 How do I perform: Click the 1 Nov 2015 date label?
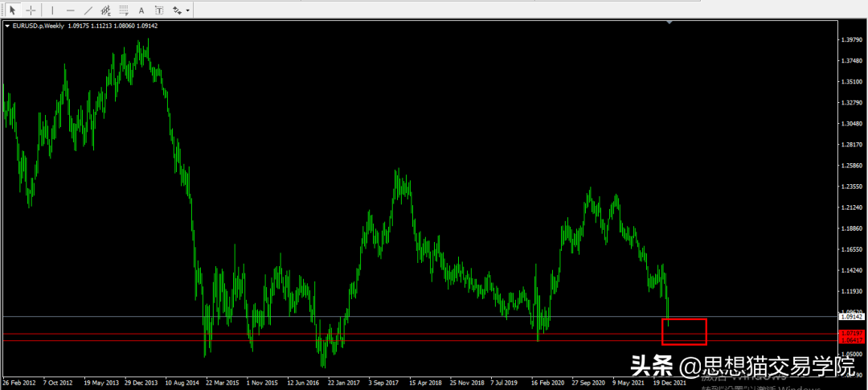262,383
